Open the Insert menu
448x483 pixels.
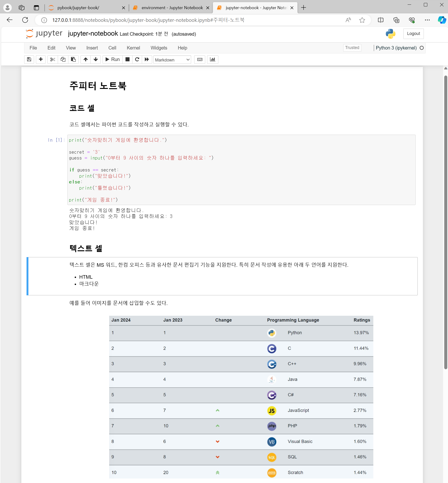click(x=92, y=48)
